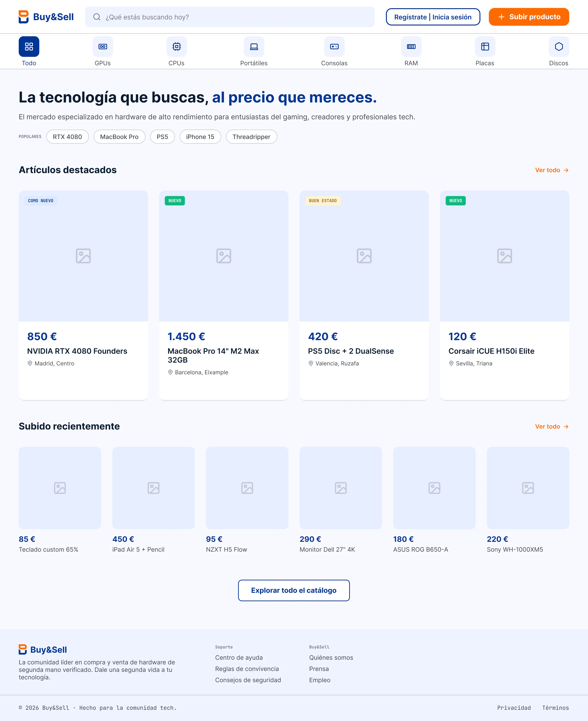Screen dimensions: 588x721
Task: Click the NVIDIA RTX 4080 Founders title
Action: point(77,351)
